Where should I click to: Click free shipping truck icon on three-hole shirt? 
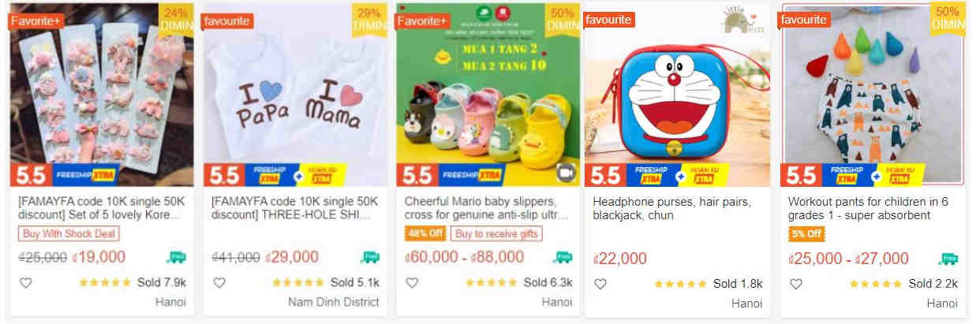370,257
